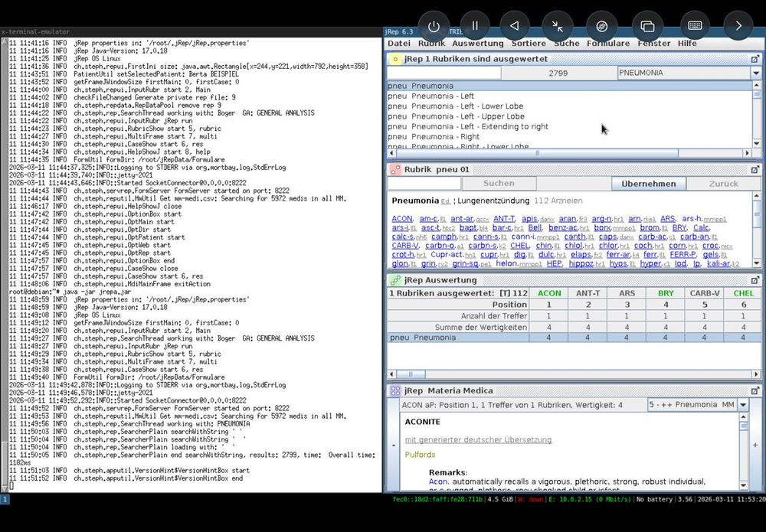
Task: Select 'Pneumonia - Left - Upper Lobe' rubric
Action: [467, 116]
